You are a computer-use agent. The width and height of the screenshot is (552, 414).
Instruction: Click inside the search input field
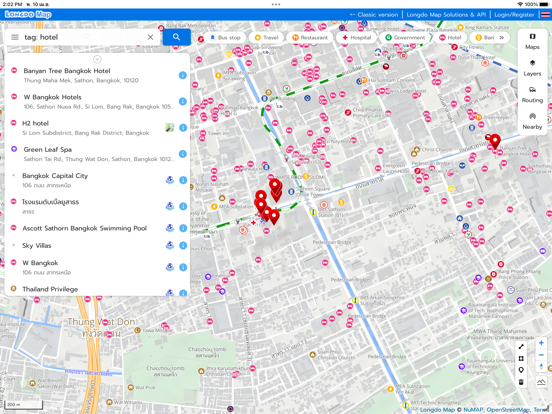coord(83,37)
